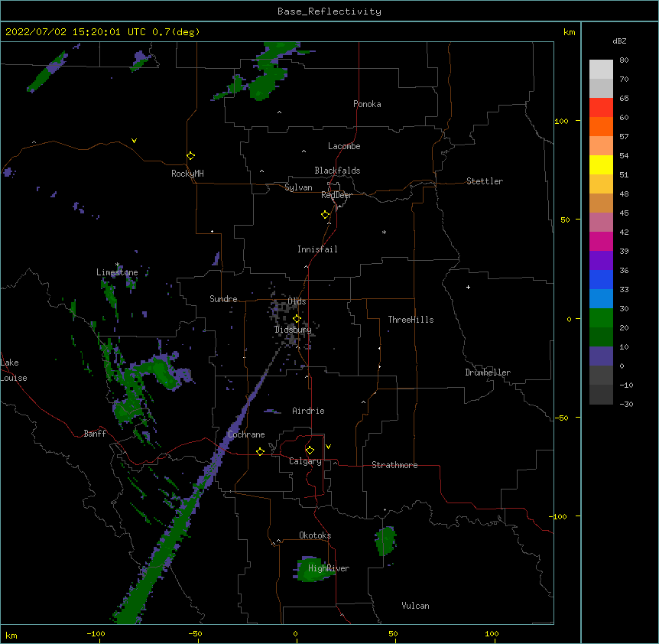Click the dBZ legend heading
The height and width of the screenshot is (644, 659).
tap(619, 41)
